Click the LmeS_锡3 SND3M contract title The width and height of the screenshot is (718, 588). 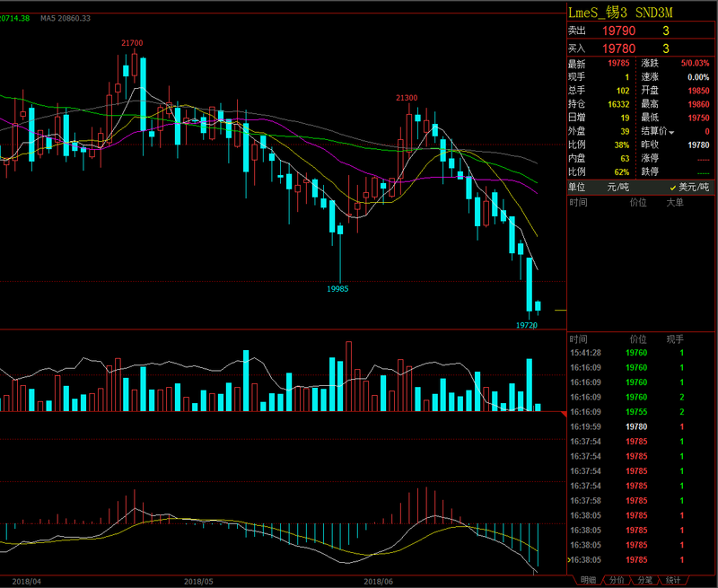(619, 12)
